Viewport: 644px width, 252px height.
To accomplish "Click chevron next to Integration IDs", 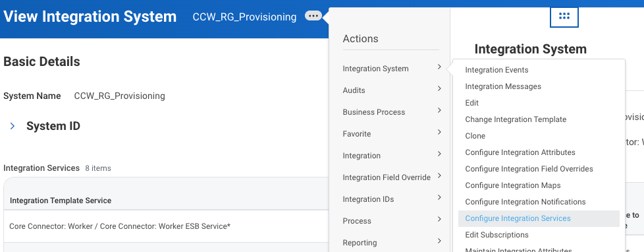I will pos(439,198).
